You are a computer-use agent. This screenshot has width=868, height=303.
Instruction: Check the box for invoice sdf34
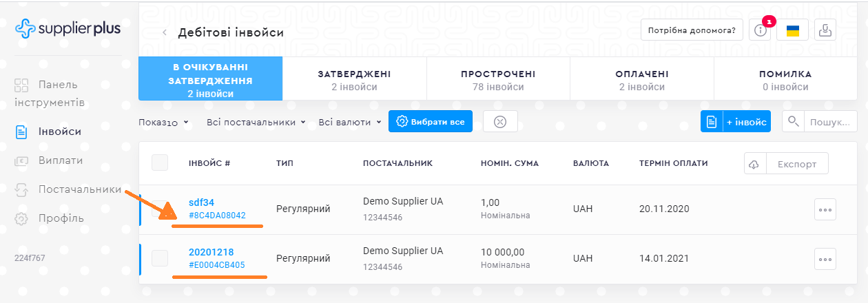tap(160, 209)
